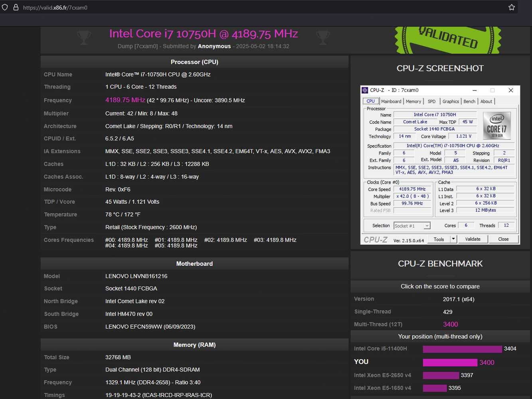The height and width of the screenshot is (399, 532).
Task: Click the green VALIDATED stamp badge
Action: pyautogui.click(x=448, y=40)
